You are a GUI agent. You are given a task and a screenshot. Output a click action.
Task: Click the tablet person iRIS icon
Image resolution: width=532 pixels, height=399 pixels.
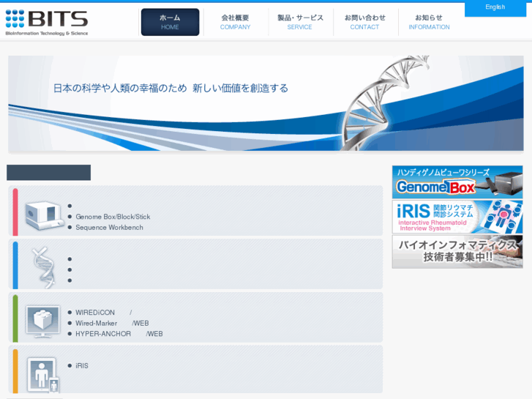tap(43, 375)
